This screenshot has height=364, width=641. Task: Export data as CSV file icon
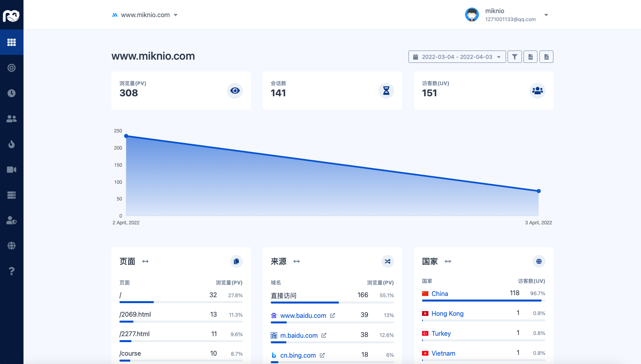click(x=530, y=57)
